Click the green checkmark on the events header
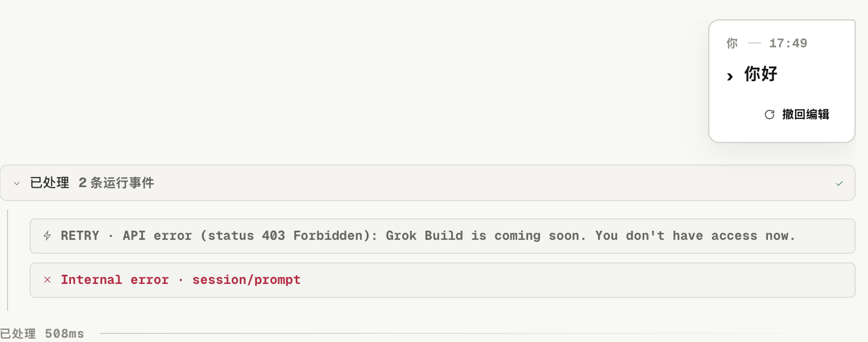This screenshot has height=342, width=868. [x=839, y=183]
